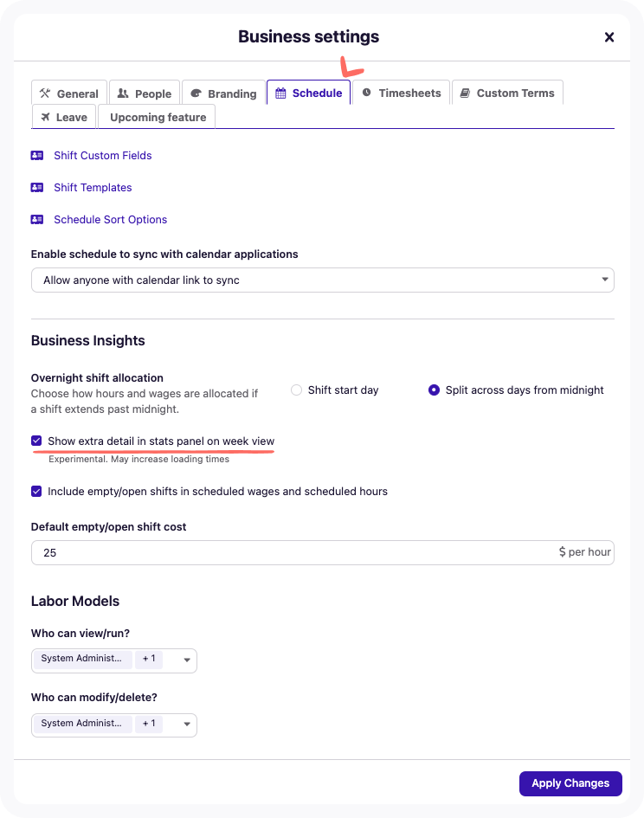Image resolution: width=644 pixels, height=818 pixels.
Task: Click the people icon on the People tab
Action: point(122,93)
